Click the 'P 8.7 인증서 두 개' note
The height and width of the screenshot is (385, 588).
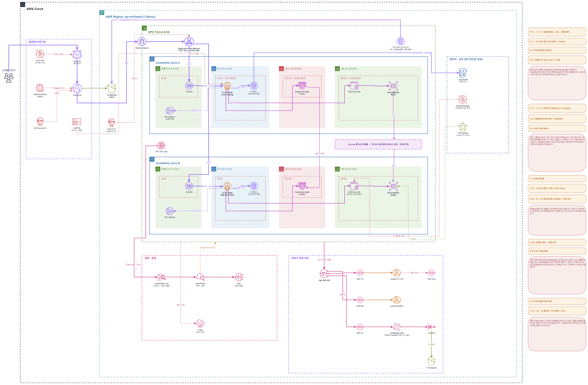coord(557,60)
